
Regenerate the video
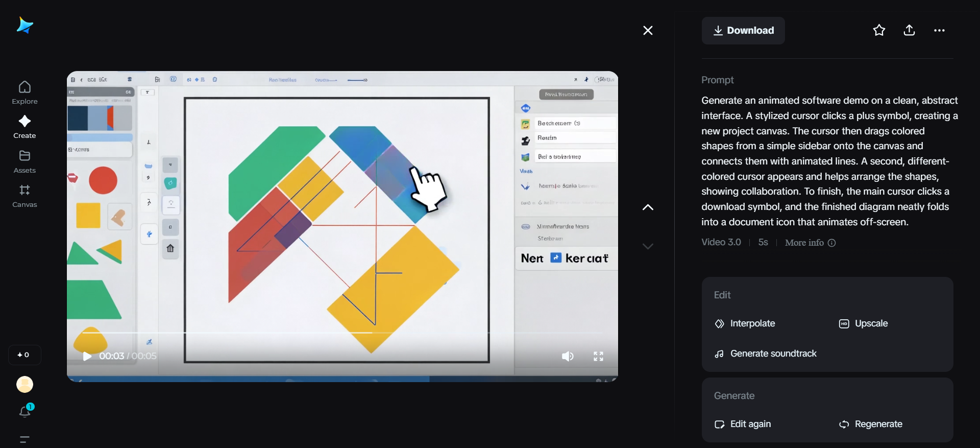coord(871,424)
